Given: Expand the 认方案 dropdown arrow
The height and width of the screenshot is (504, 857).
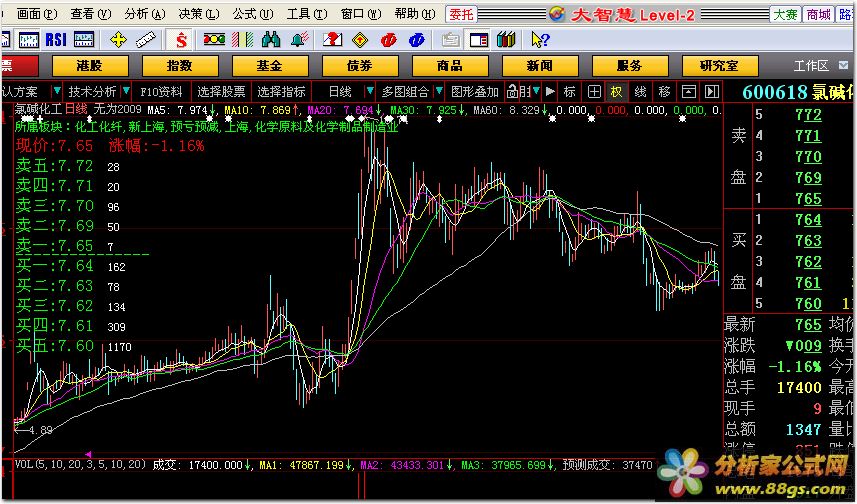Looking at the screenshot, I should coord(57,92).
